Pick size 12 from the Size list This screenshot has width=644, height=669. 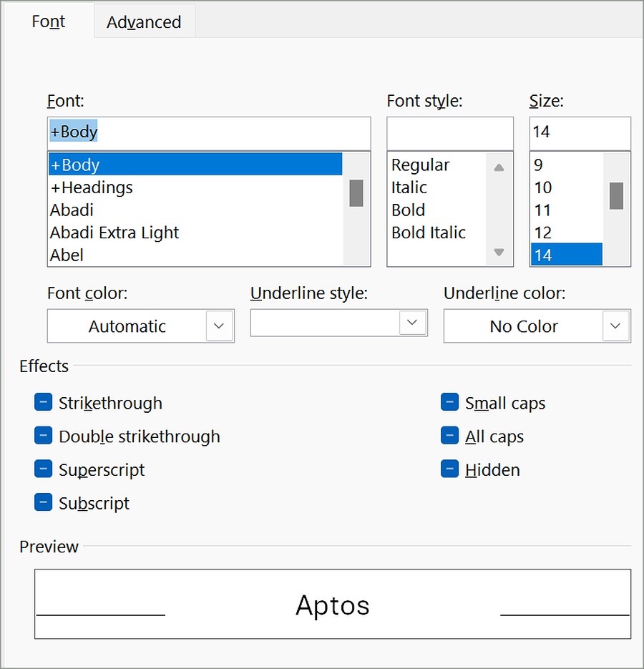pyautogui.click(x=543, y=233)
